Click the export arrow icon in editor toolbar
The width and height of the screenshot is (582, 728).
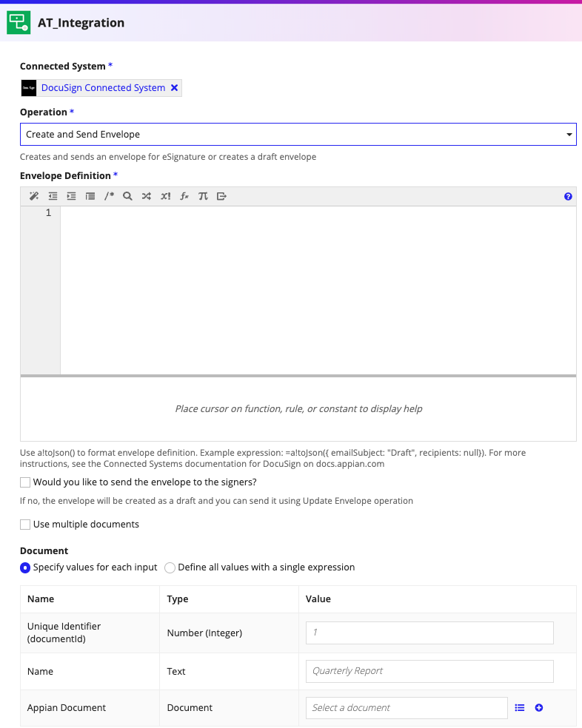click(x=221, y=196)
